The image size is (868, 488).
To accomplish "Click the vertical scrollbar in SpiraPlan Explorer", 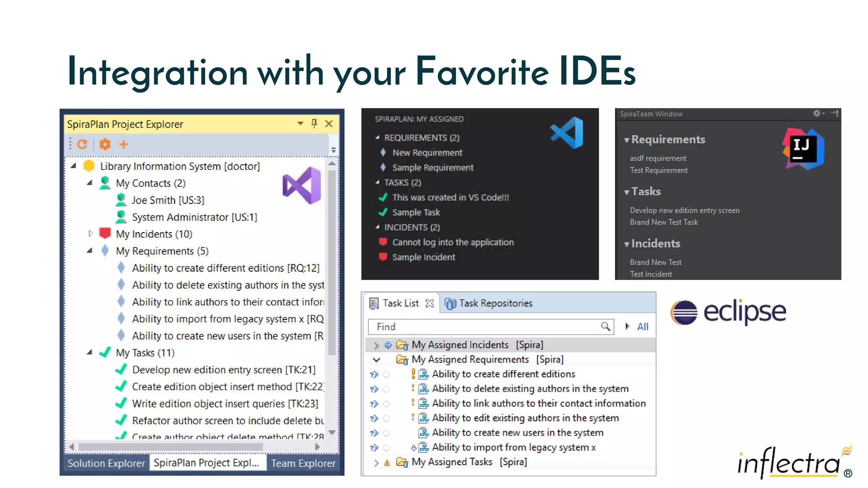I will pos(332,263).
